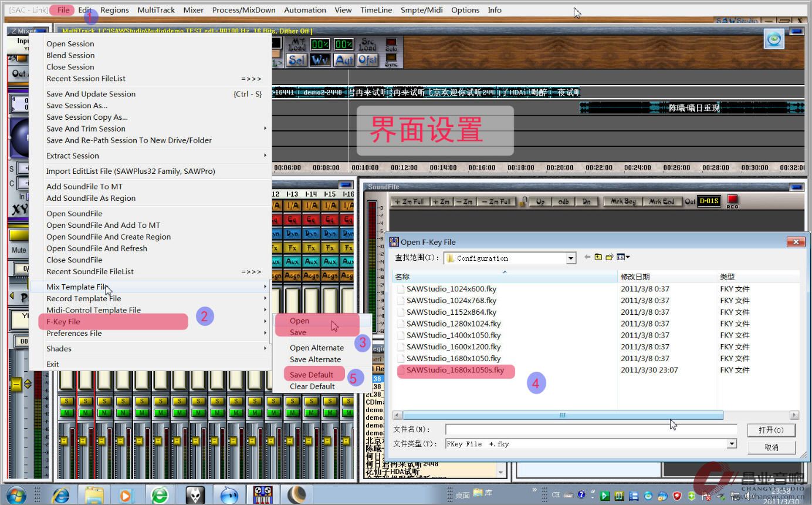Open Internet Explorer from the taskbar
Screen dimensions: 812x505
60,494
